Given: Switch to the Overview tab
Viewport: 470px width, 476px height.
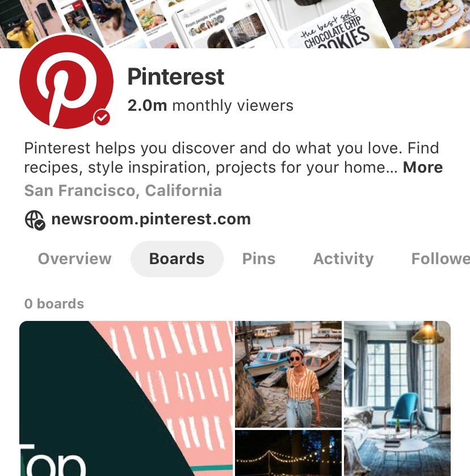Looking at the screenshot, I should pyautogui.click(x=74, y=259).
